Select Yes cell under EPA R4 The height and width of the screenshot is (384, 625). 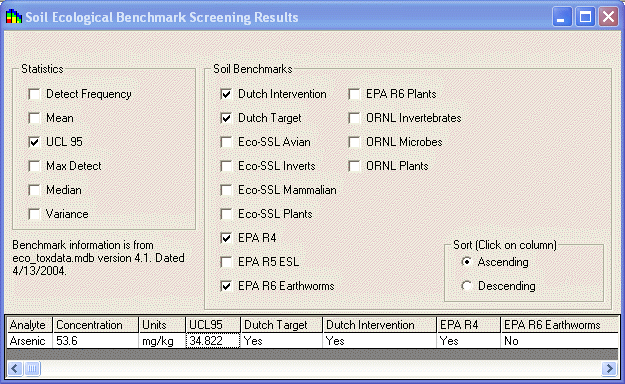click(469, 341)
